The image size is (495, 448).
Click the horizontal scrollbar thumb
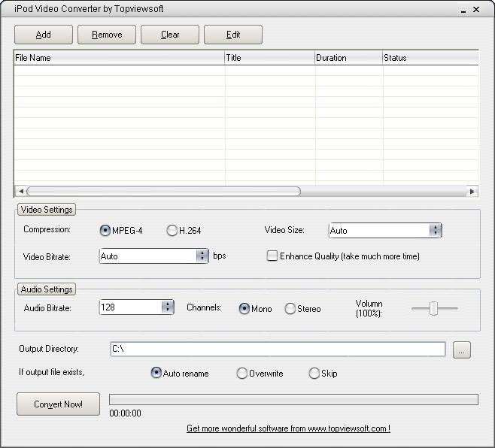tap(163, 191)
